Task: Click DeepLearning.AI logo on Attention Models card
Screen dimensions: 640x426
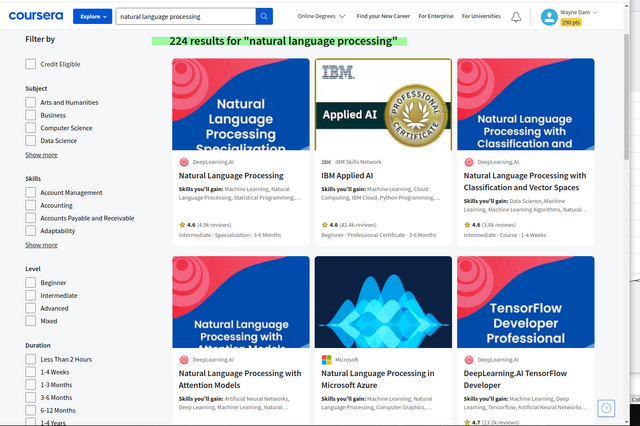Action: click(x=184, y=359)
